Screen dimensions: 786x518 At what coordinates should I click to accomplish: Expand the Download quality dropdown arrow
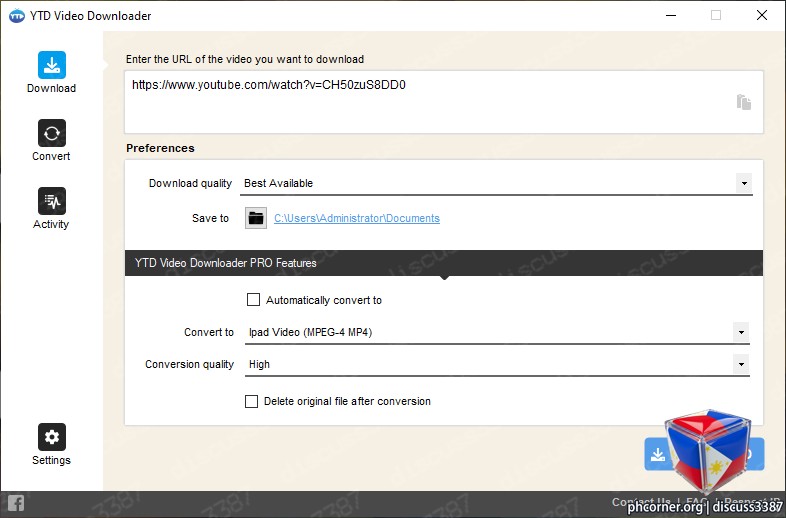(744, 183)
